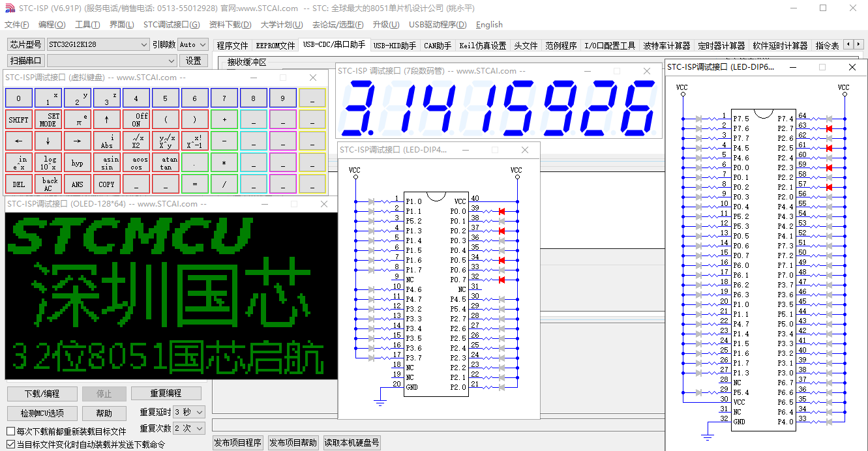868x451 pixels.
Task: Switch to the EEPROM文件 tab
Action: point(275,46)
